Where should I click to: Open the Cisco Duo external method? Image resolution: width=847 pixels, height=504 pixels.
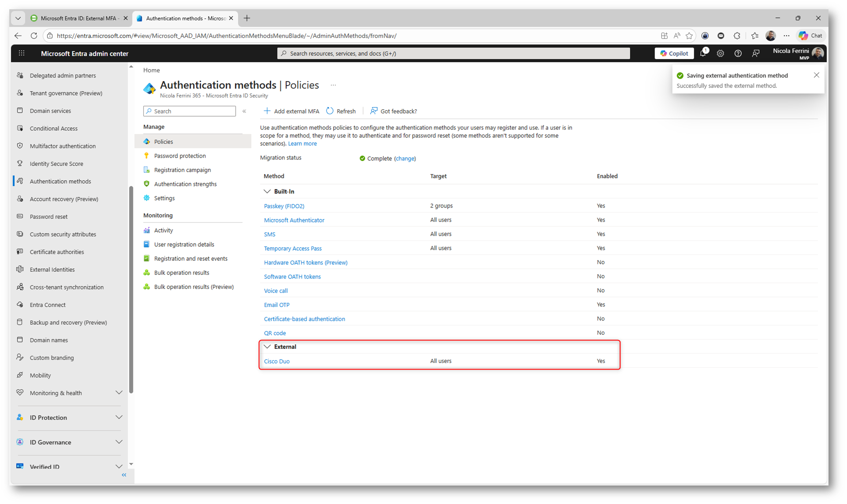277,361
